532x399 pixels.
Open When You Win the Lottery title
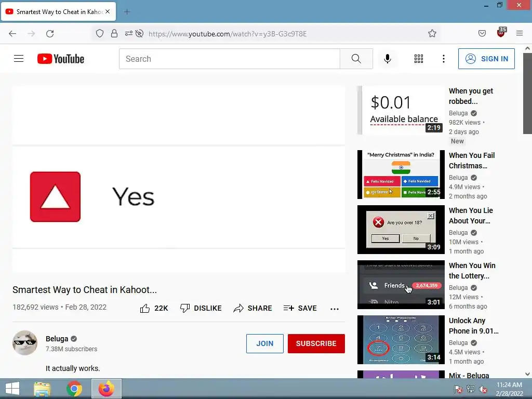472,270
